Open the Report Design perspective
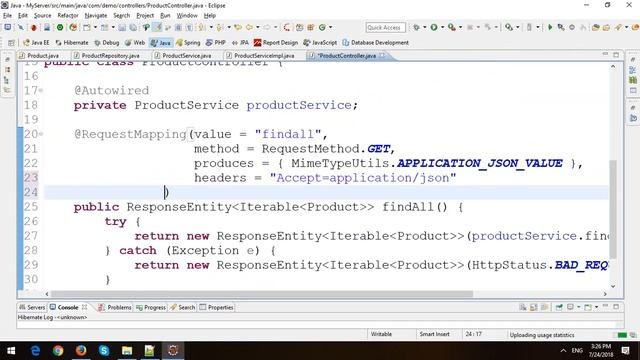The height and width of the screenshot is (360, 640). [276, 42]
